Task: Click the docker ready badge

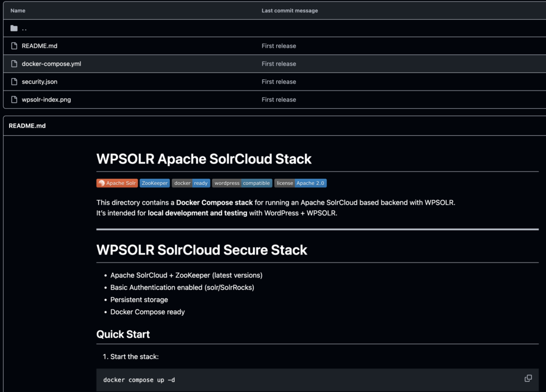Action: [x=191, y=183]
